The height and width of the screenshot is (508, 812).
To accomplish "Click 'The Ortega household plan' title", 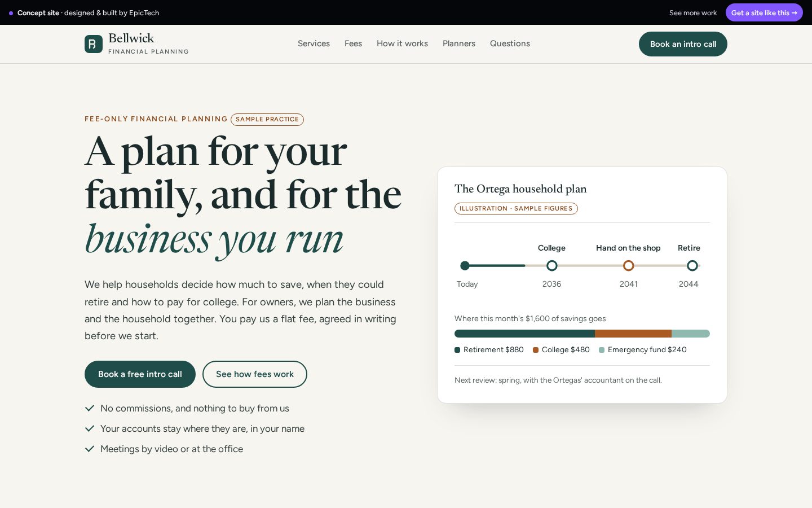I will 520,189.
